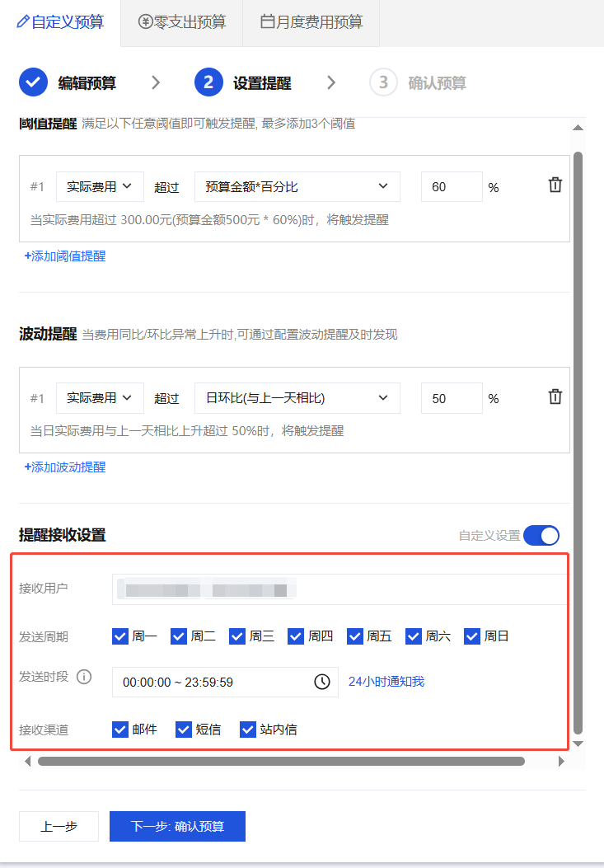The height and width of the screenshot is (868, 604).
Task: Click the 接收用户 input field
Action: 339,589
